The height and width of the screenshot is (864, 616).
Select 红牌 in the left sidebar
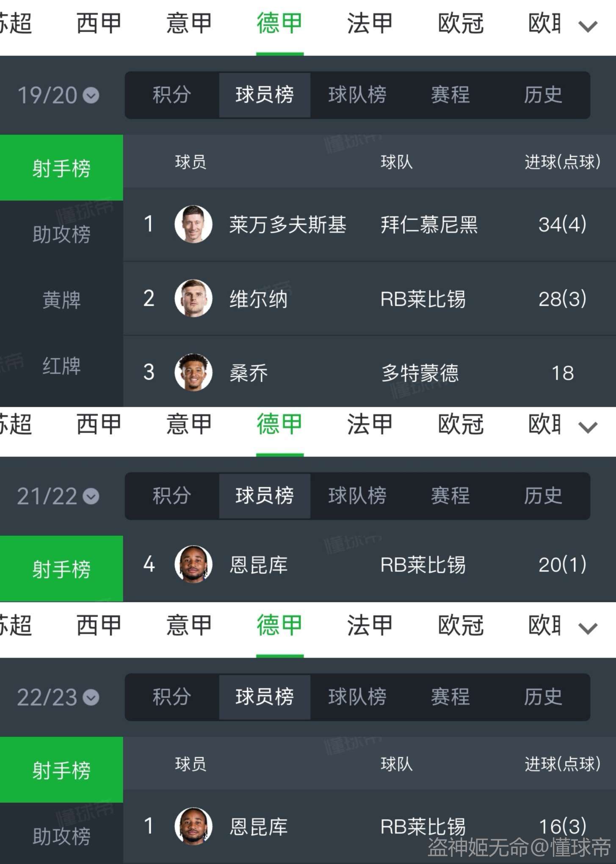(61, 366)
